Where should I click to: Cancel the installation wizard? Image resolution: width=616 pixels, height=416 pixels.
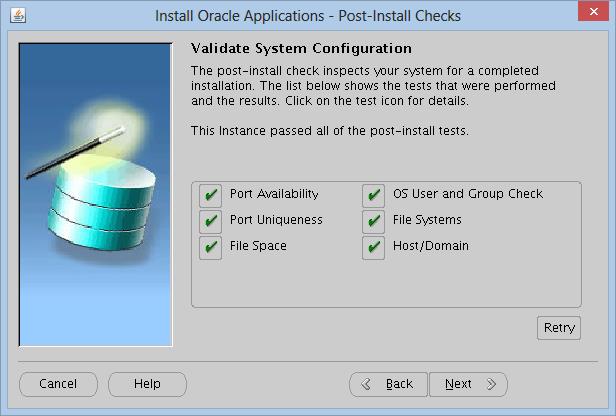58,384
